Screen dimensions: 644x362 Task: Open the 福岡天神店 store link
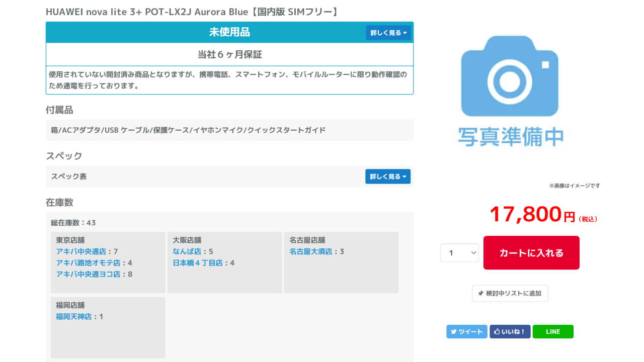coord(73,317)
